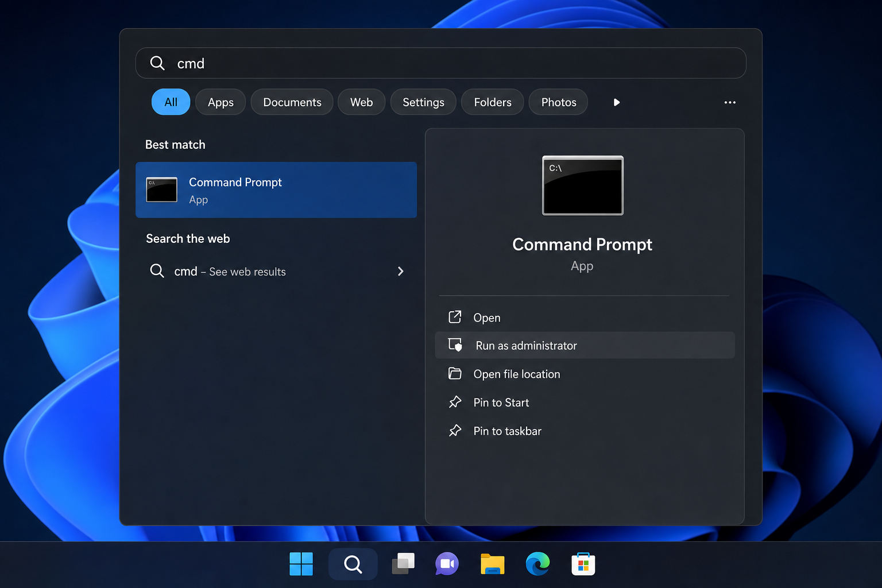Click the folder icon for Open file location

(x=455, y=373)
